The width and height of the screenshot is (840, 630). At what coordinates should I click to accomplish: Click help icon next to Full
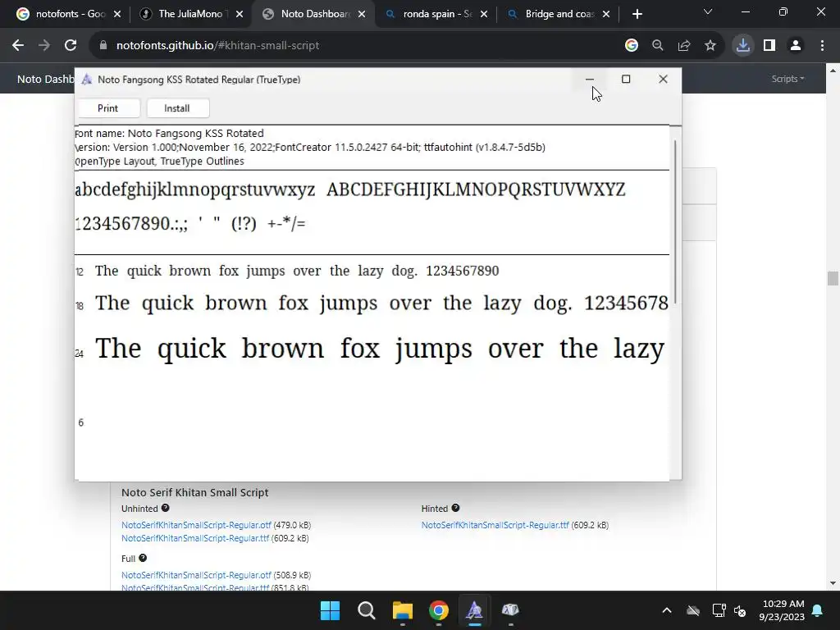coord(143,558)
